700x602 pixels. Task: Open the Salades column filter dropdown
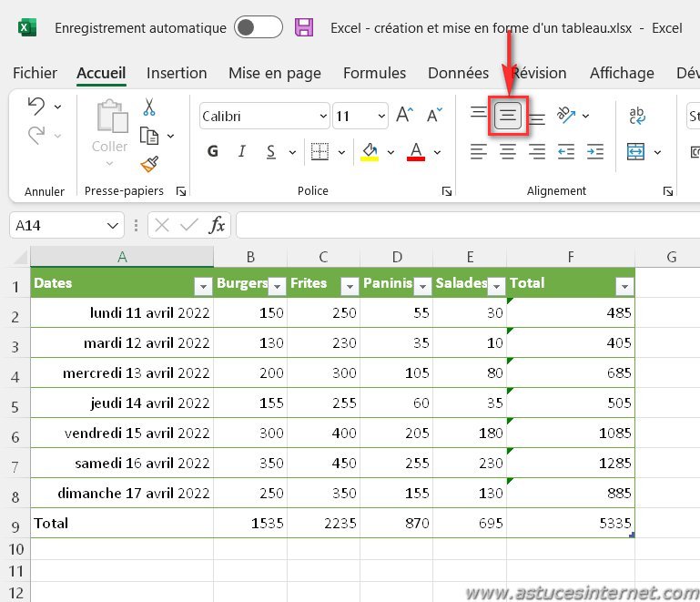click(x=496, y=286)
